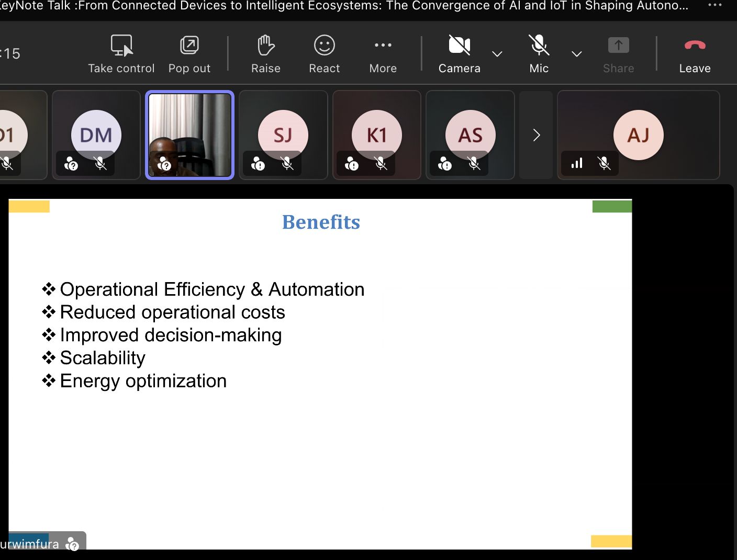Screen dimensions: 737x560
Task: Click the Take control icon
Action: [121, 46]
